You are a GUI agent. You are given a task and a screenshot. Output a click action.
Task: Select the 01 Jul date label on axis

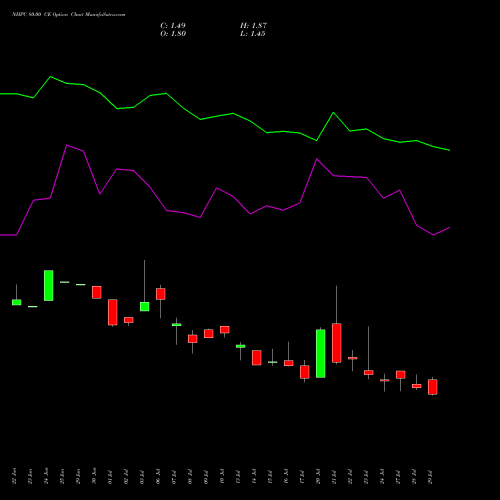pos(110,476)
